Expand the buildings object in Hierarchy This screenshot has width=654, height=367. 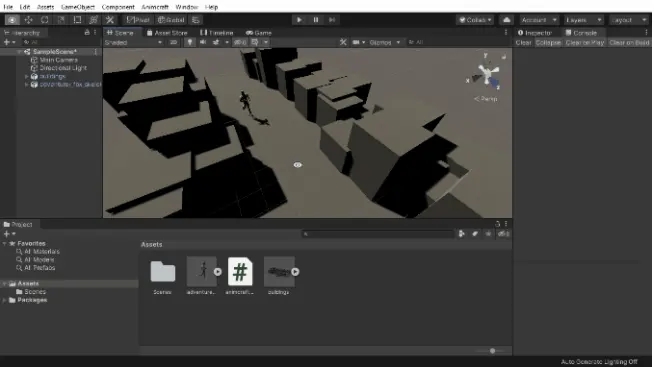click(27, 76)
